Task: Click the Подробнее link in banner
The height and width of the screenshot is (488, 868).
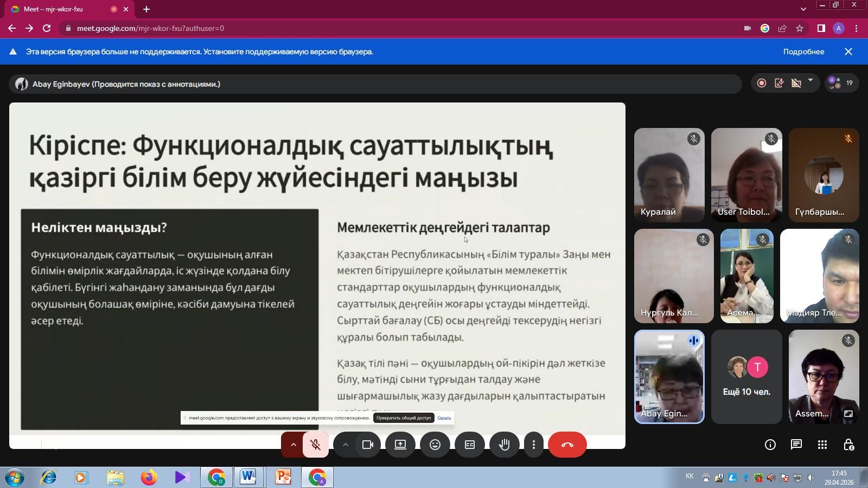Action: coord(803,52)
